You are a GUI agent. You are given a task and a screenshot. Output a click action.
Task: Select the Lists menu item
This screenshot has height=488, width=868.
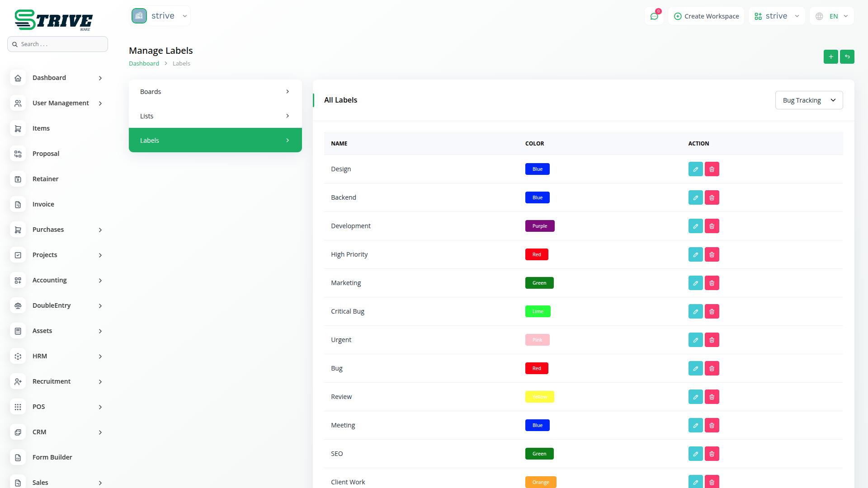[x=215, y=116]
